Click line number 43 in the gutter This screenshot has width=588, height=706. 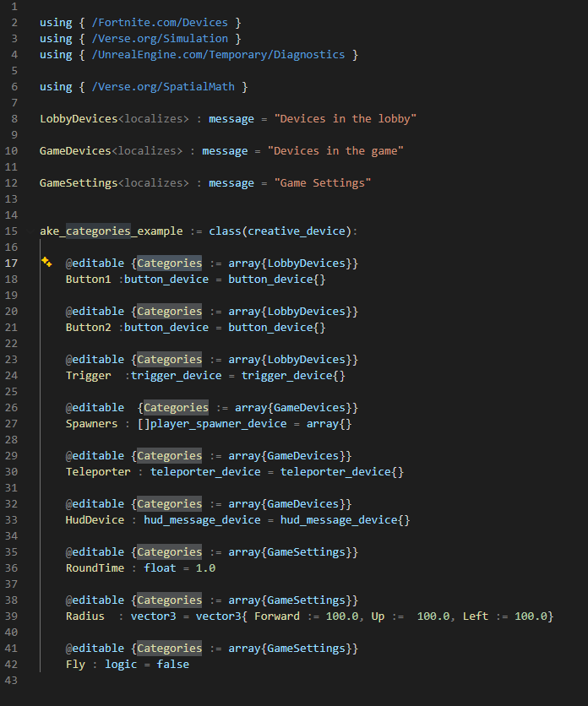coord(11,681)
